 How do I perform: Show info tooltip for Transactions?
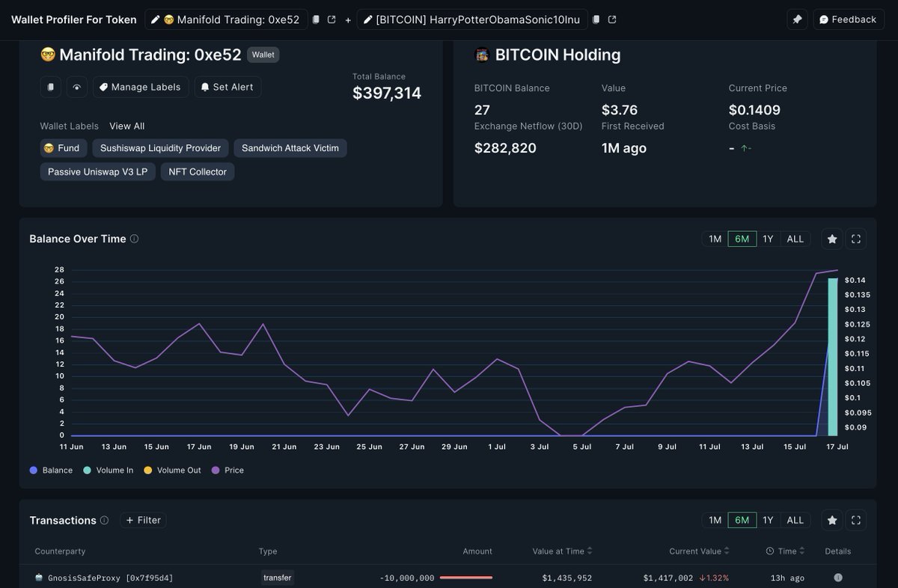(x=105, y=521)
